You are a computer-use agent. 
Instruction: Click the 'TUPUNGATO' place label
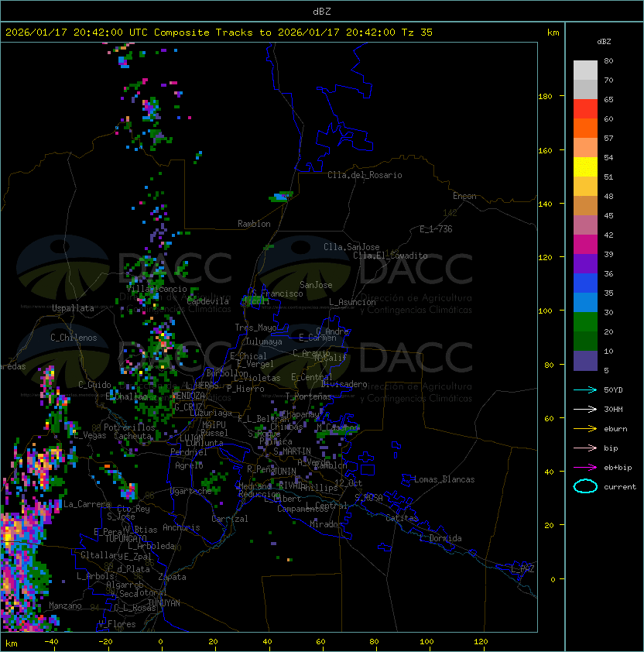pos(125,539)
